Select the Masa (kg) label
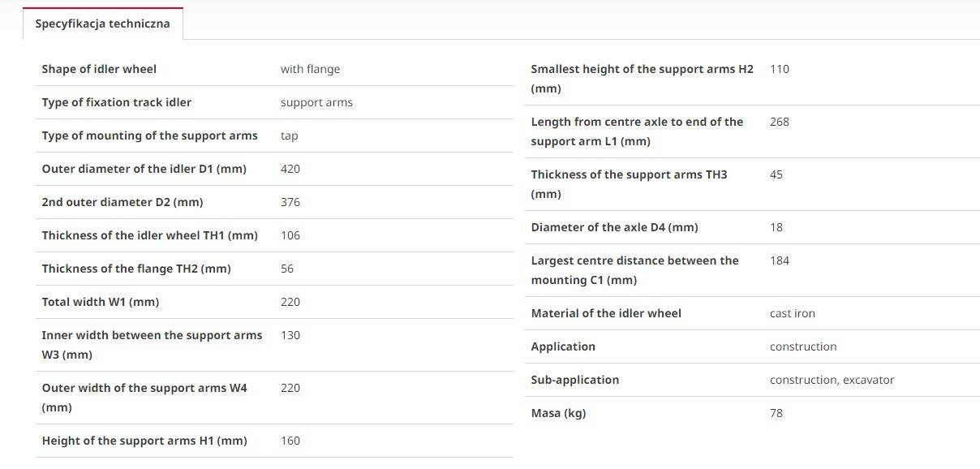 tap(558, 413)
